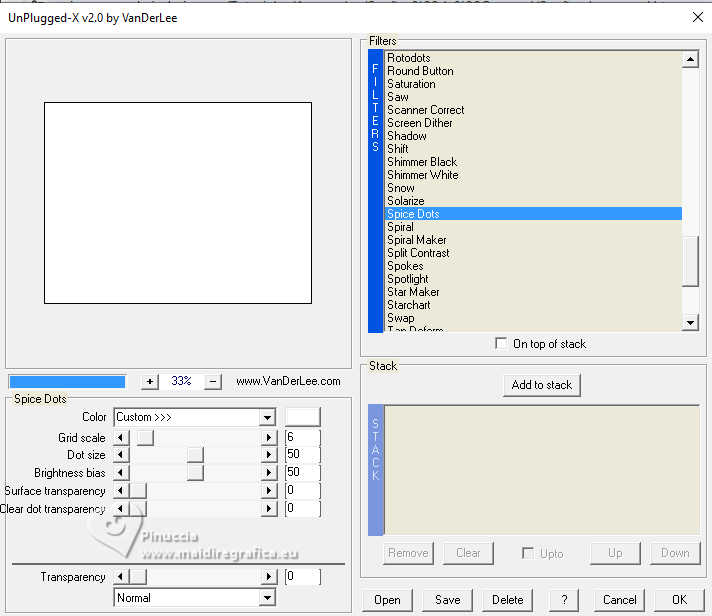712x616 pixels.
Task: Click Grid scale right arrow
Action: [x=268, y=438]
